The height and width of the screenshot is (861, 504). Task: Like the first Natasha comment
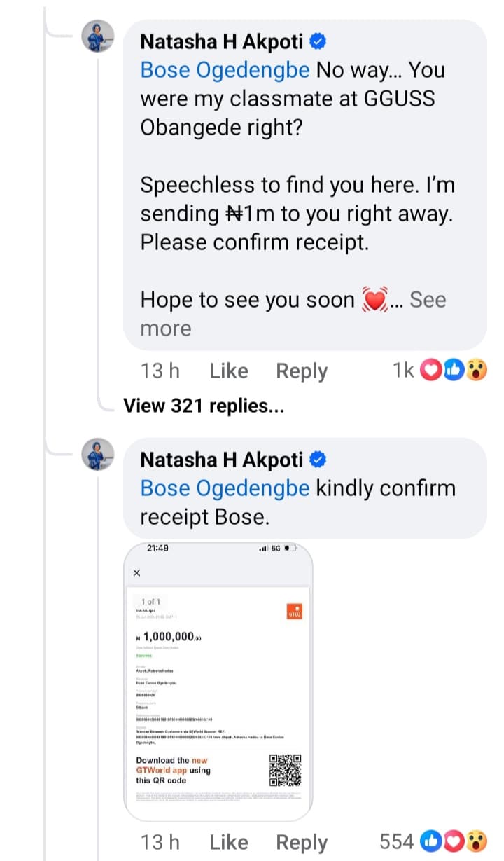(229, 371)
